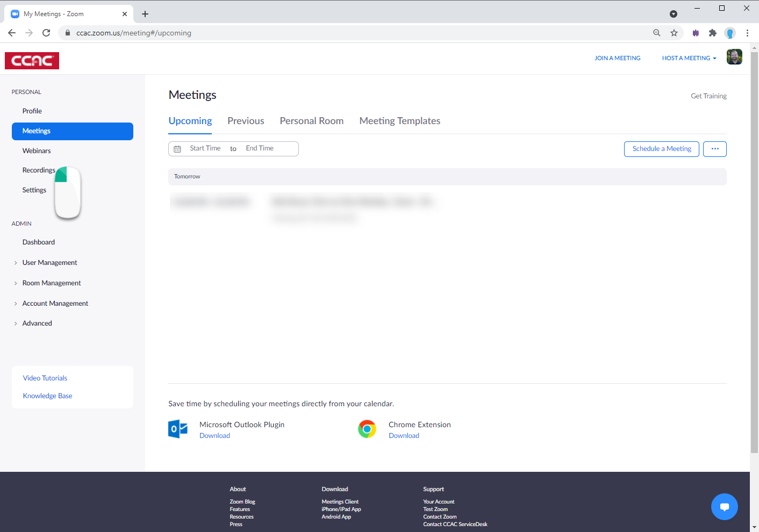Click the address bar zoom icon
This screenshot has width=759, height=532.
pyautogui.click(x=656, y=33)
